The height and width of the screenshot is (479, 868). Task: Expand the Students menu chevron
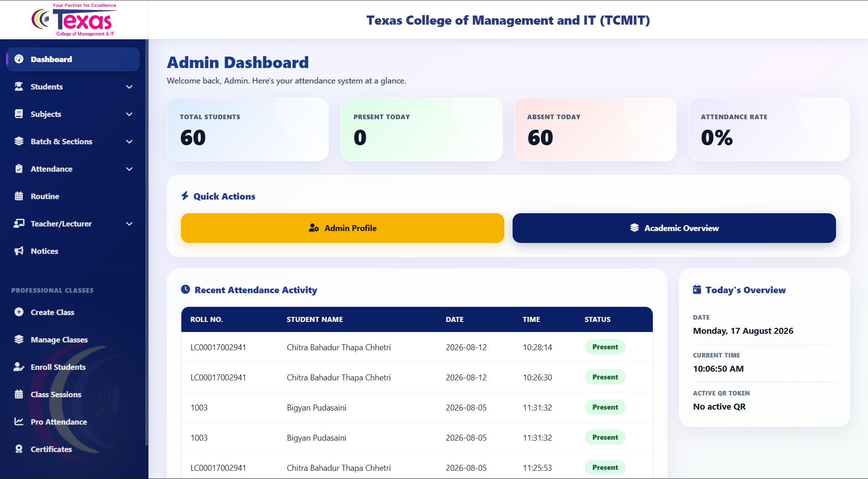[129, 87]
